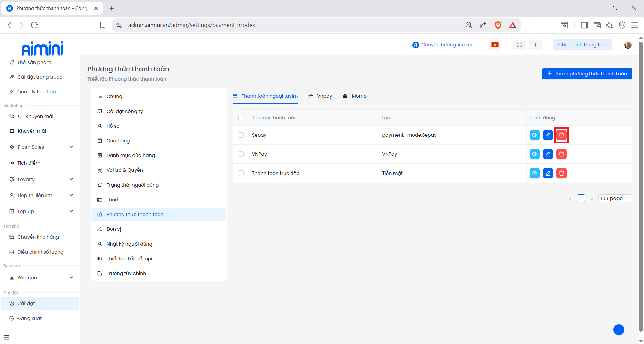Tick the VNPay row checkbox
The width and height of the screenshot is (644, 344).
tap(241, 154)
